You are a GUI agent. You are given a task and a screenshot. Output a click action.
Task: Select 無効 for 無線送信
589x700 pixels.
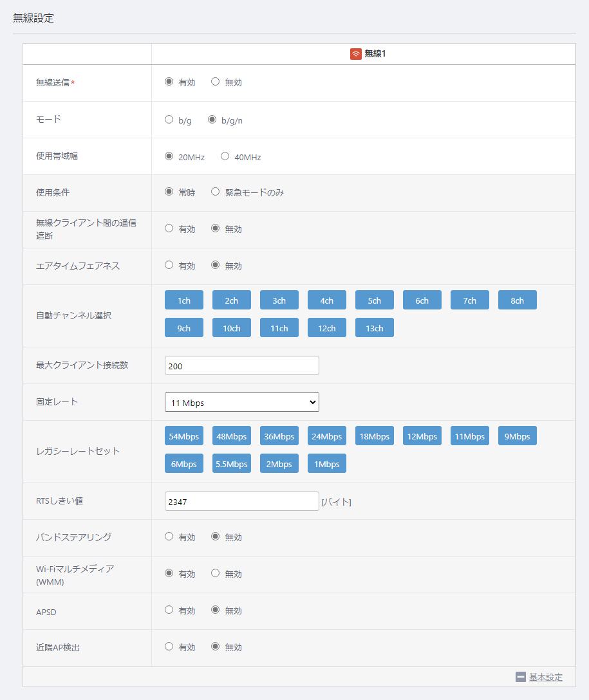tap(215, 82)
